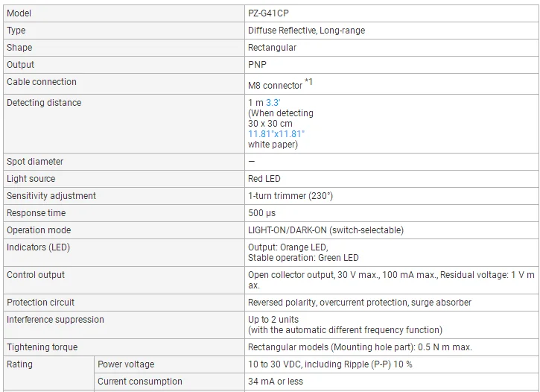Click the 'Up to 2 units' text

point(273,320)
